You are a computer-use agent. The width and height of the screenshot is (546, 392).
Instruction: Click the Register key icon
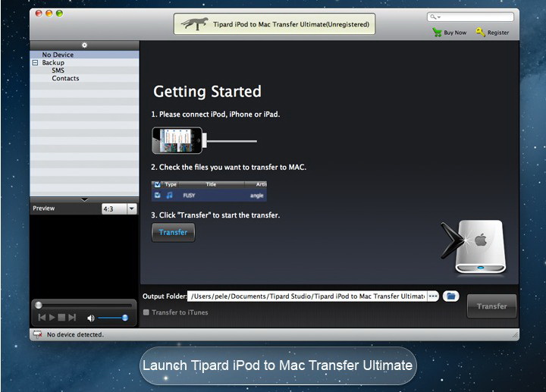coord(481,32)
